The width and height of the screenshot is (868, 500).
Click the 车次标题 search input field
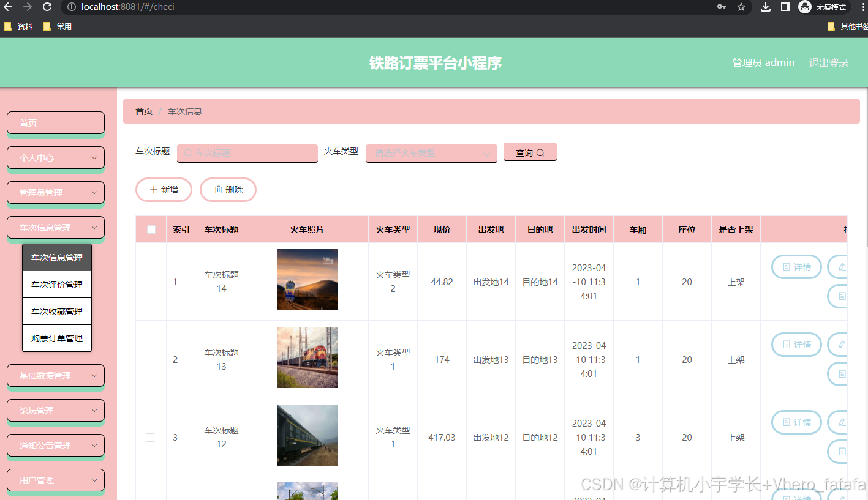click(247, 153)
